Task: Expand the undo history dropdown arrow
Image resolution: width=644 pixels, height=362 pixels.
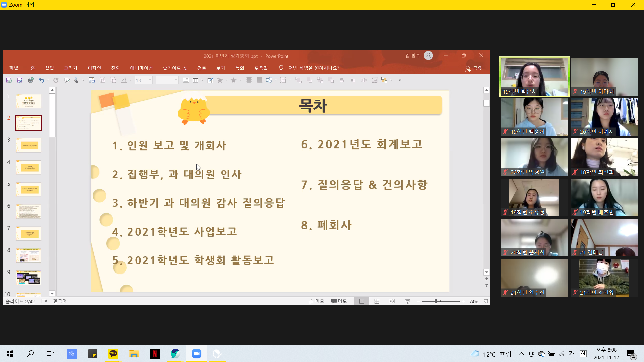Action: pyautogui.click(x=48, y=80)
